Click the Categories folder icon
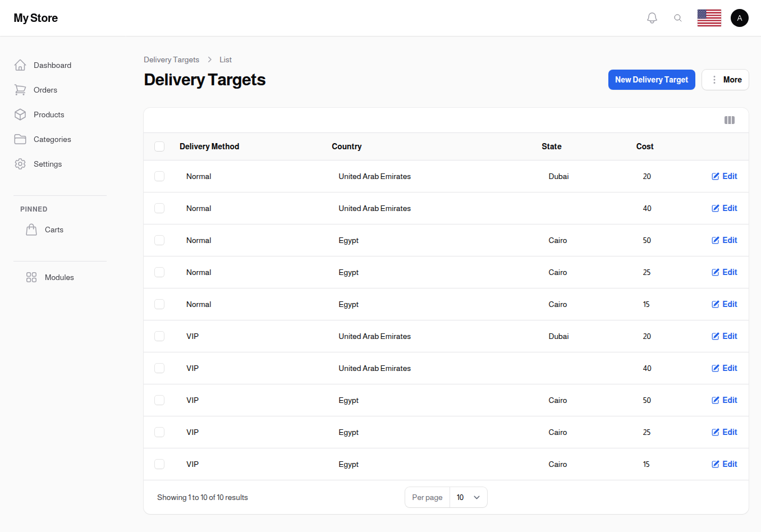Image resolution: width=761 pixels, height=532 pixels. coord(20,139)
